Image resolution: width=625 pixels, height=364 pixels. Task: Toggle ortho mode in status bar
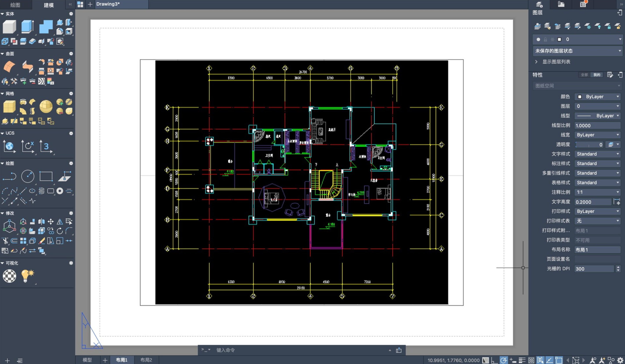click(x=494, y=360)
